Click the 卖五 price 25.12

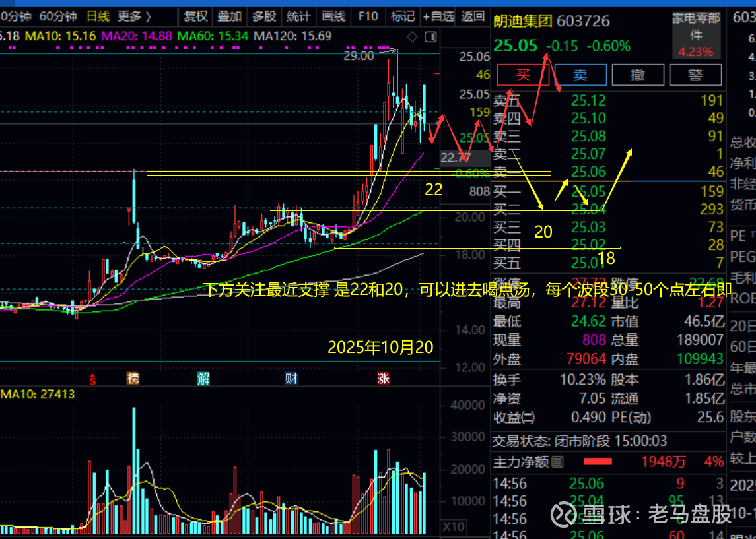coord(589,101)
